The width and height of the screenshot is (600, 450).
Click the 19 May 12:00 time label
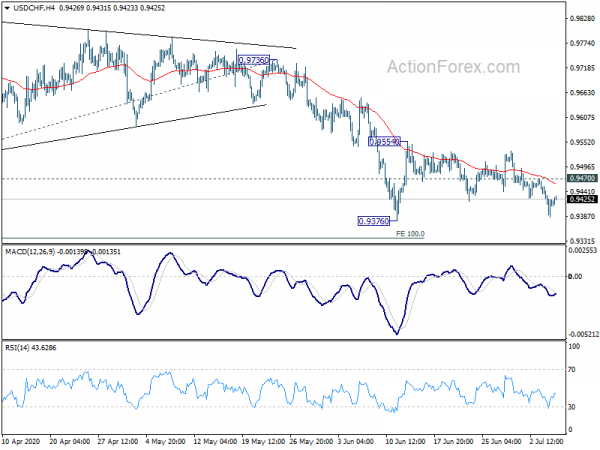coord(262,441)
